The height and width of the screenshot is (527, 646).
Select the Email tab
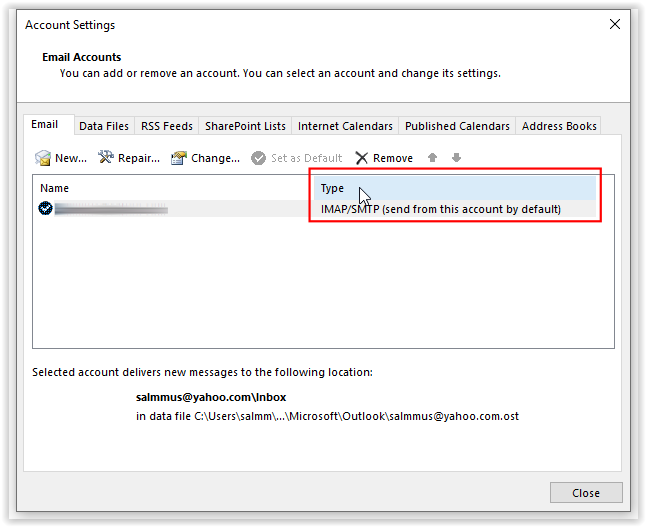(x=45, y=125)
